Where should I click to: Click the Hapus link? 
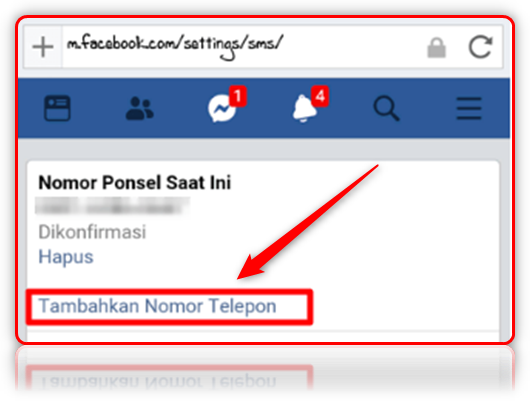click(x=66, y=257)
